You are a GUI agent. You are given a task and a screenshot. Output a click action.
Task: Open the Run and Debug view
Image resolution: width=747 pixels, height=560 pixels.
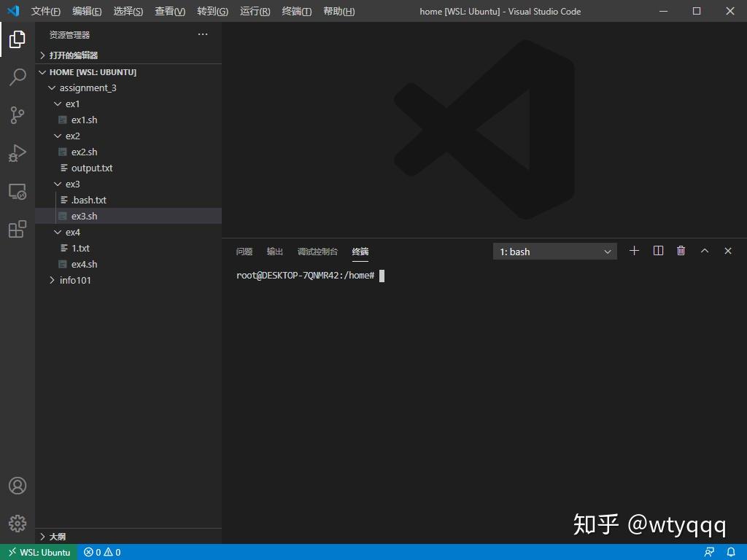tap(17, 153)
